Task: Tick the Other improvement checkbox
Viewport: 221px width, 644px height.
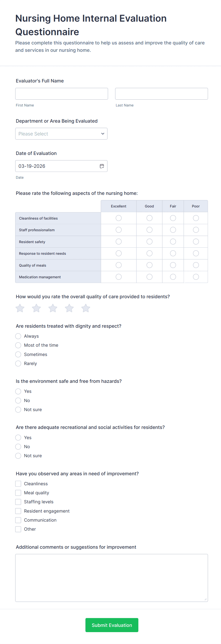Action: pyautogui.click(x=18, y=529)
